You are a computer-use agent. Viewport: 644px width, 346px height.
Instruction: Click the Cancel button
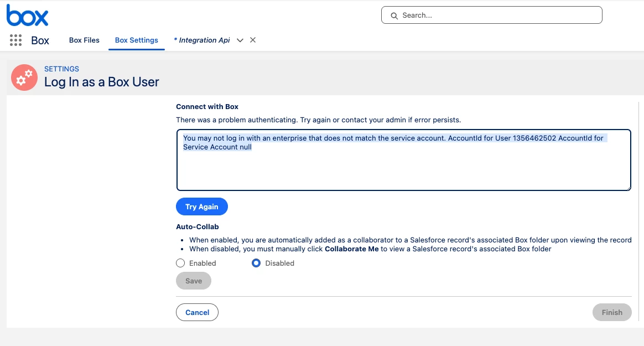[197, 312]
